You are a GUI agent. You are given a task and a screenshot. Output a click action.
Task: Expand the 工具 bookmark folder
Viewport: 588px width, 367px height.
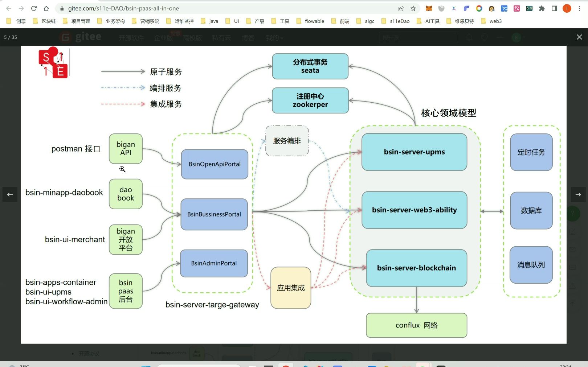(x=281, y=21)
